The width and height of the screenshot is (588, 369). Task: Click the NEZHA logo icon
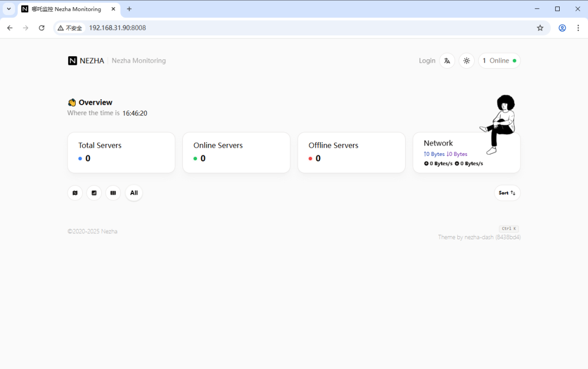coord(72,61)
